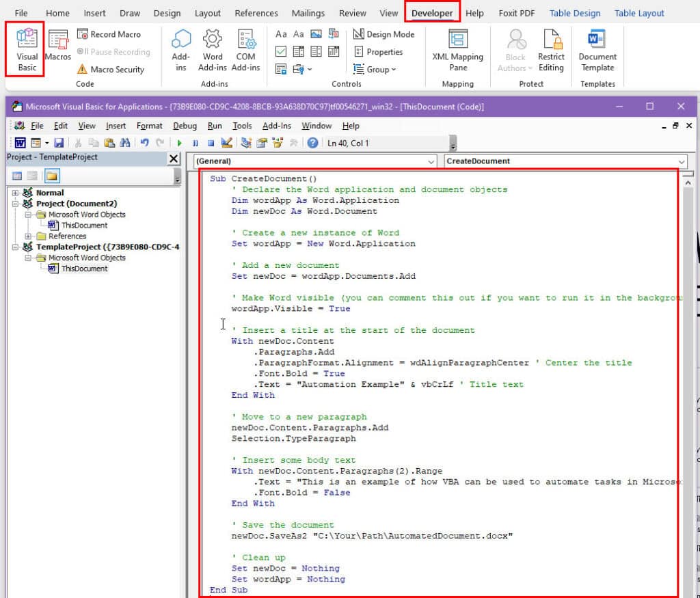This screenshot has height=598, width=700.
Task: Expand the Normal project node
Action: click(15, 193)
